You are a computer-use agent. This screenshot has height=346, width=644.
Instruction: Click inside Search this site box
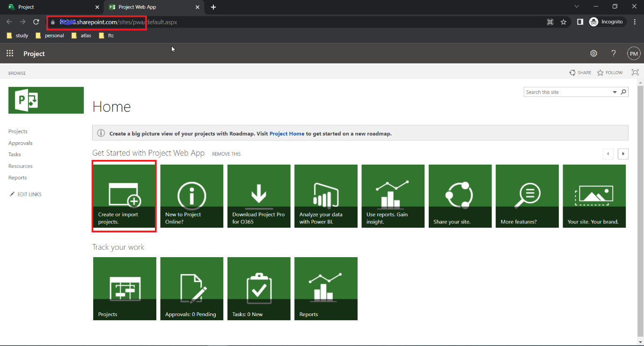click(567, 92)
